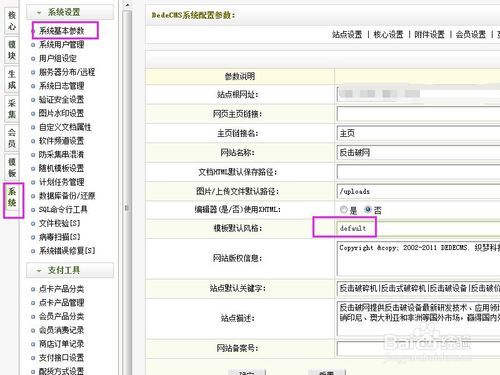Open 会员消费记录

click(x=61, y=330)
